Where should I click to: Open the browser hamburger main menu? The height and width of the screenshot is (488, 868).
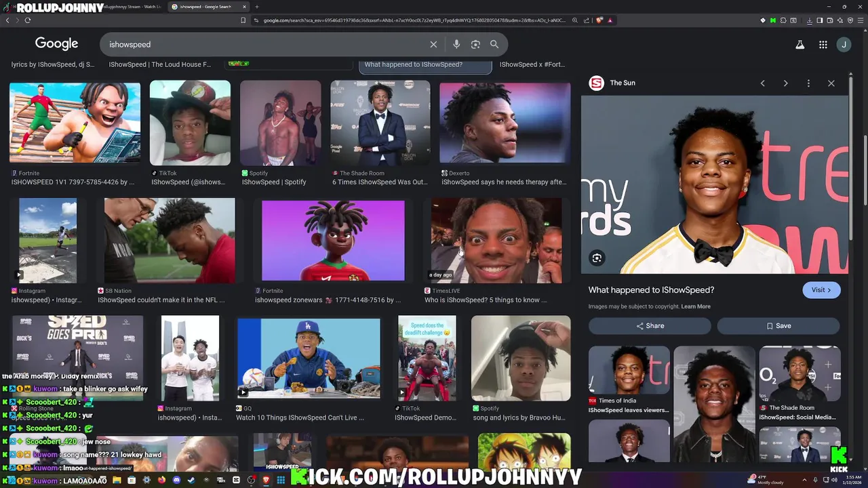tap(861, 20)
